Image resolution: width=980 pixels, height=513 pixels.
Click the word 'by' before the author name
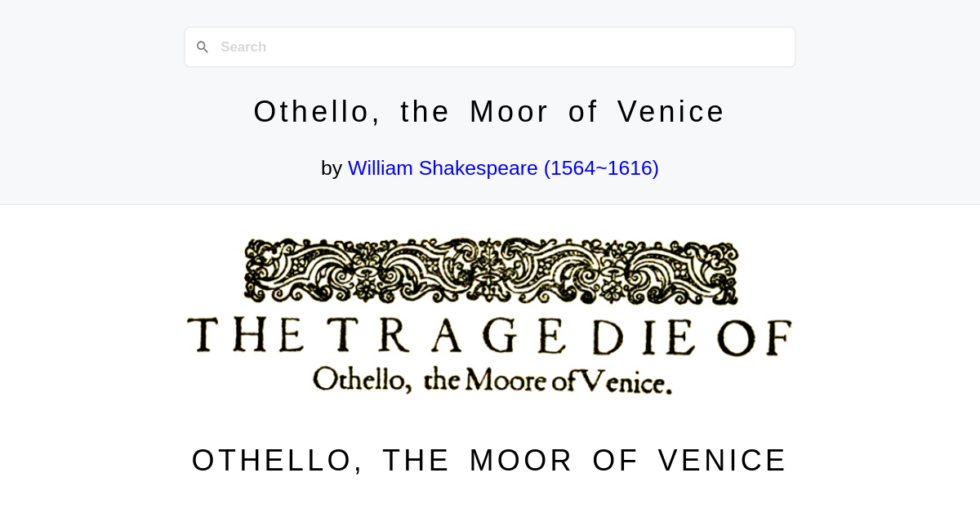pos(332,167)
